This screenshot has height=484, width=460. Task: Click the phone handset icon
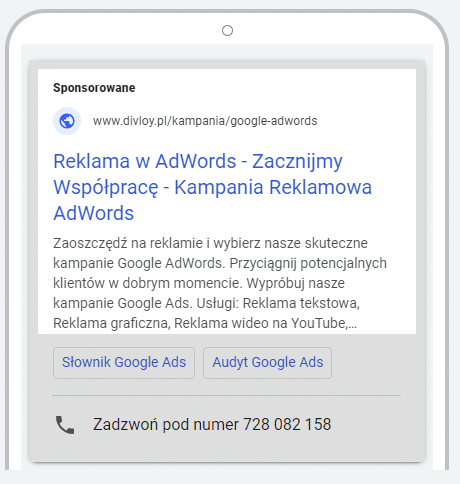(65, 425)
